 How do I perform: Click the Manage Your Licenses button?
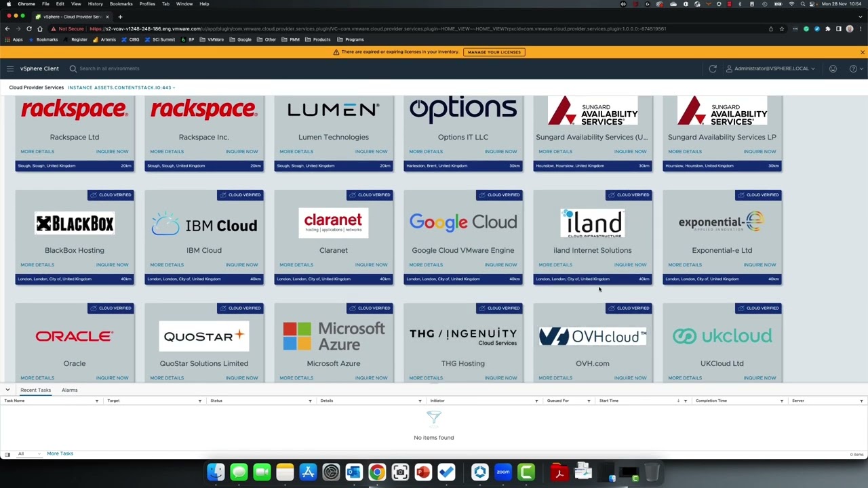point(494,52)
